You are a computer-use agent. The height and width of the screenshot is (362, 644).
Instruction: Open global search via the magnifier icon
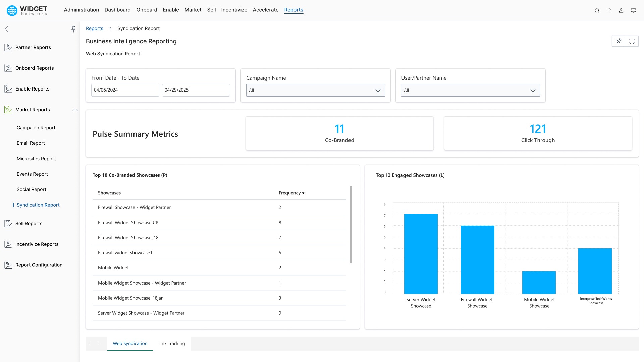click(x=597, y=10)
